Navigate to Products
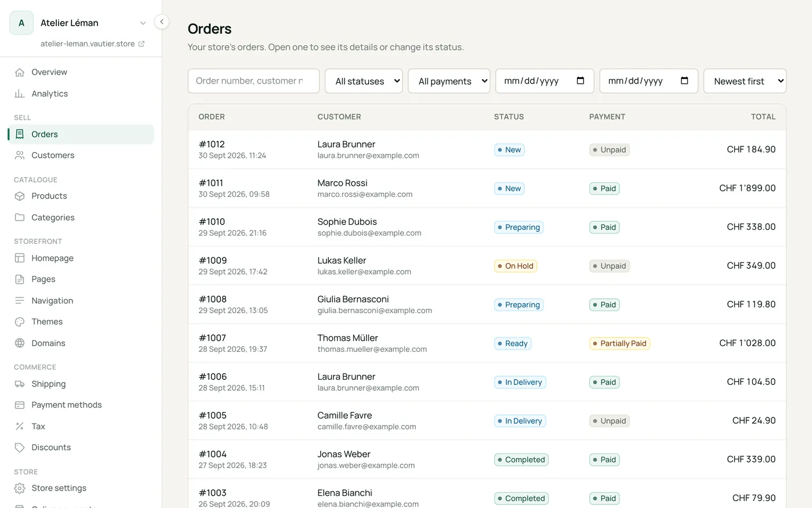Viewport: 812px width, 508px height. (x=81, y=196)
